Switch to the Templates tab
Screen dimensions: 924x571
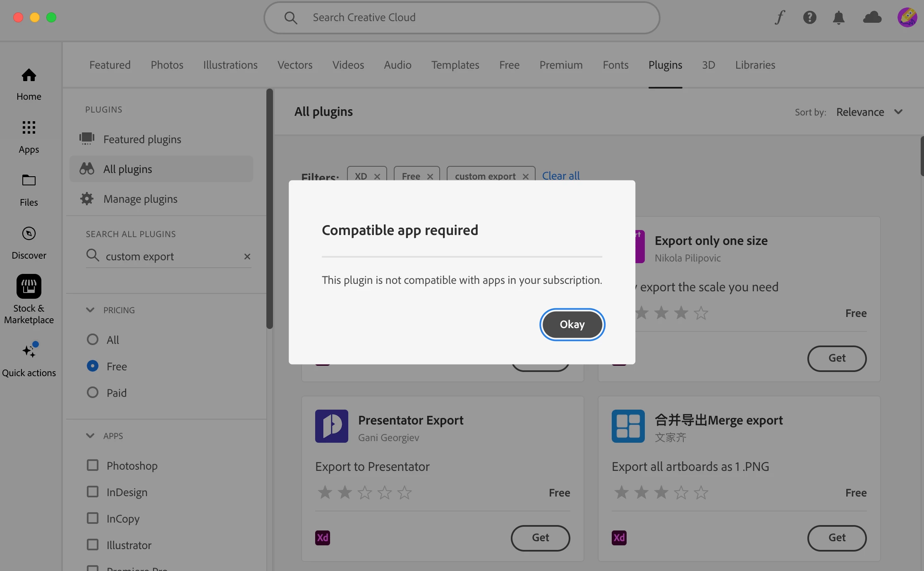click(455, 65)
